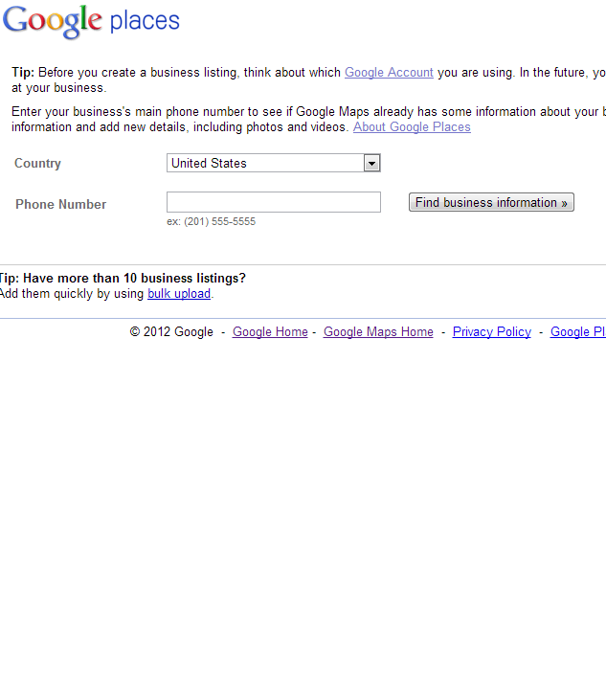Click the Phone Number field label

click(x=60, y=204)
